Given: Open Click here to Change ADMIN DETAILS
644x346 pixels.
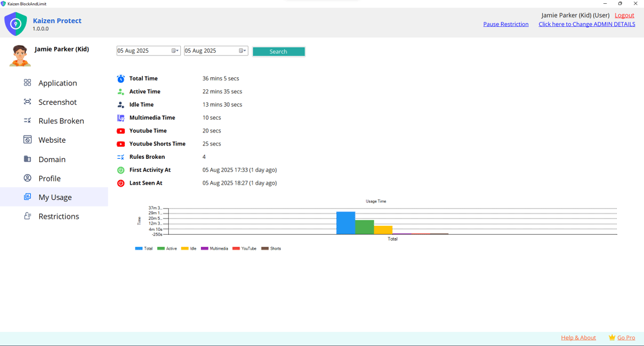Looking at the screenshot, I should tap(587, 24).
